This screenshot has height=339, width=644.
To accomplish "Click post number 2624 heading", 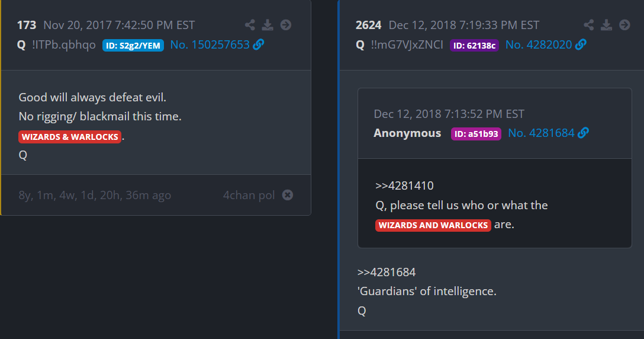I will point(368,25).
